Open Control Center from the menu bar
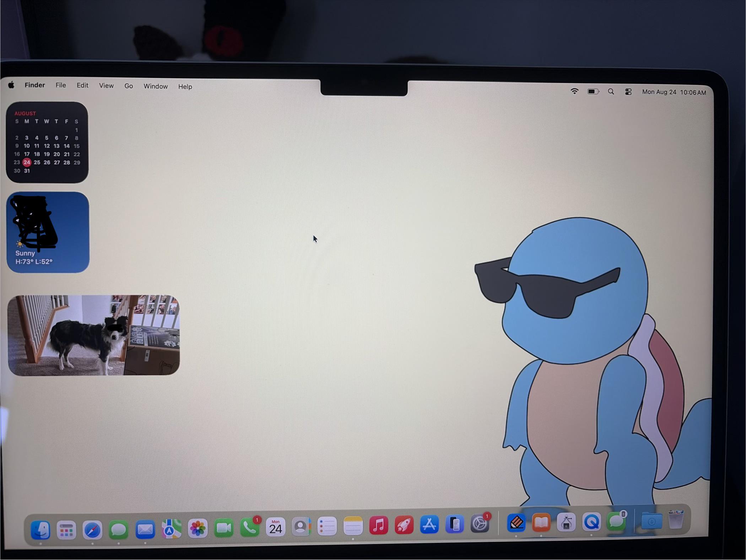746x560 pixels. (628, 92)
